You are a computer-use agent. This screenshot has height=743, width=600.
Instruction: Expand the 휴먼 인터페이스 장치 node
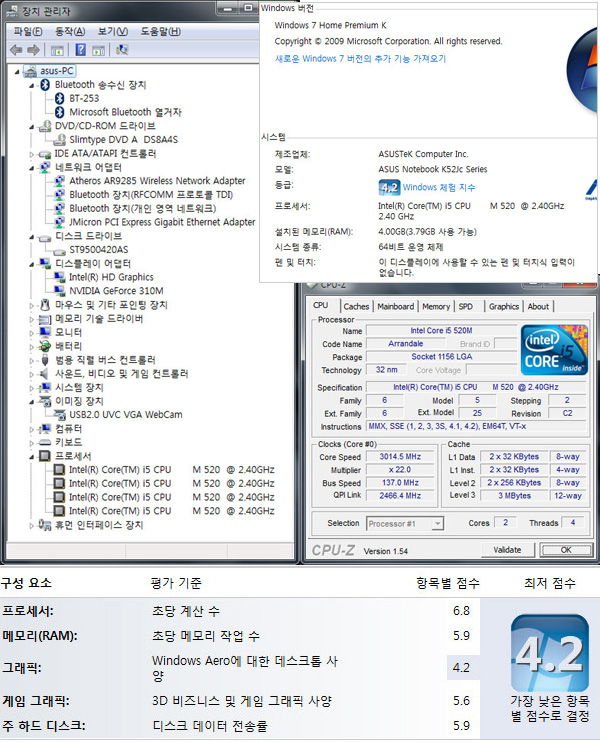tap(31, 526)
